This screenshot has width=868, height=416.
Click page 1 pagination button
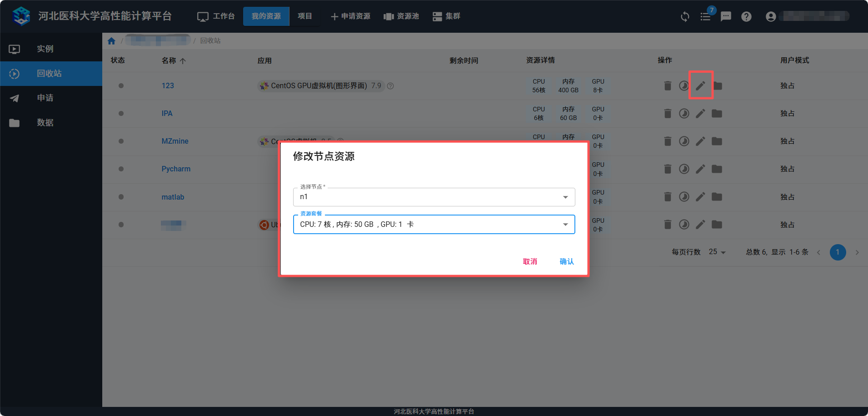(x=837, y=252)
